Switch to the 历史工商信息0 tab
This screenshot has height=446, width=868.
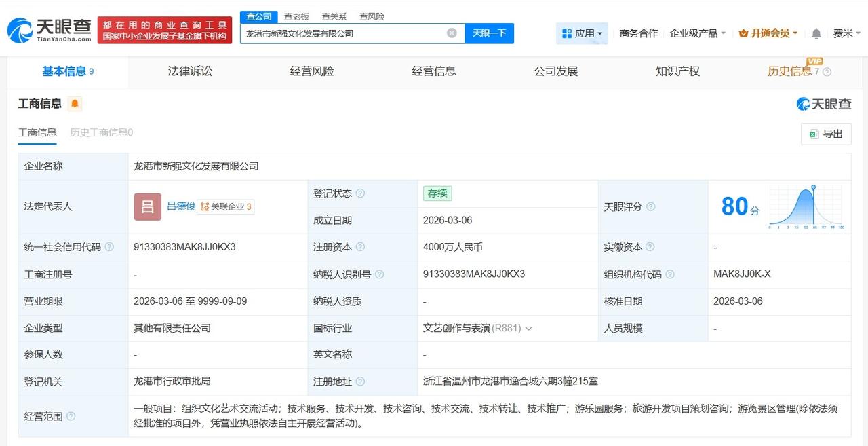pyautogui.click(x=99, y=132)
